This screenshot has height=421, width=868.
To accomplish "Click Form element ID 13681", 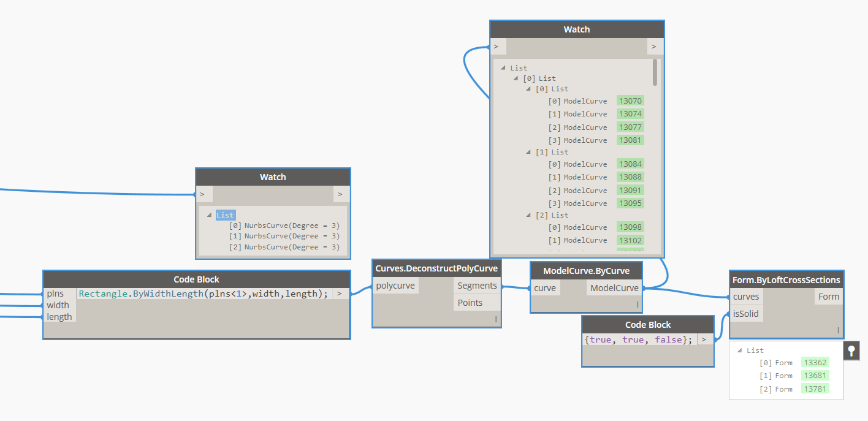I will 815,376.
